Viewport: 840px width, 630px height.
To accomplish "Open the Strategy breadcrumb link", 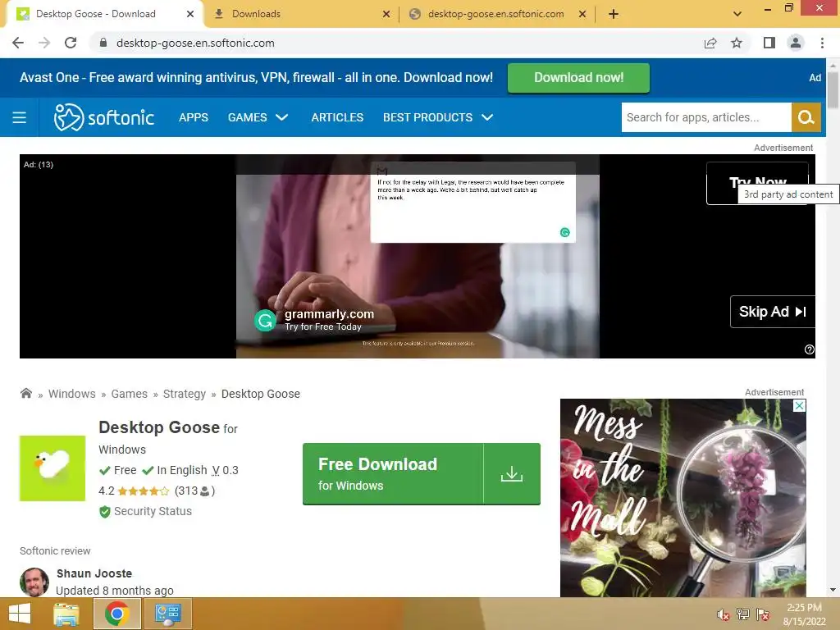I will 185,394.
